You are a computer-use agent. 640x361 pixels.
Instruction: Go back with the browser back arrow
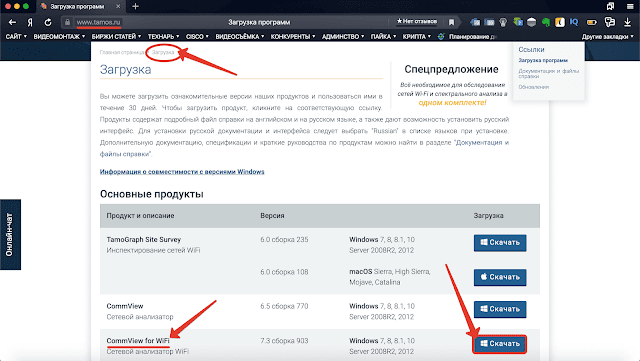pos(12,22)
